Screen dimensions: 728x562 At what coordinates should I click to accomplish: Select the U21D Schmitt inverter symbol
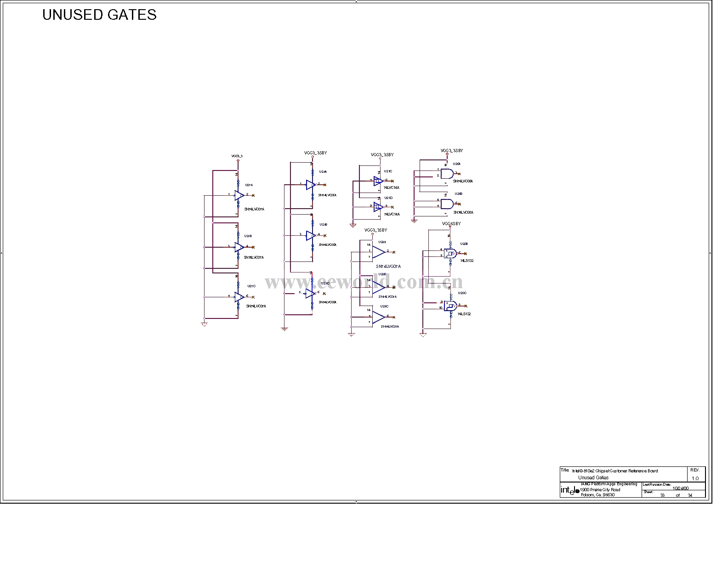(x=378, y=206)
